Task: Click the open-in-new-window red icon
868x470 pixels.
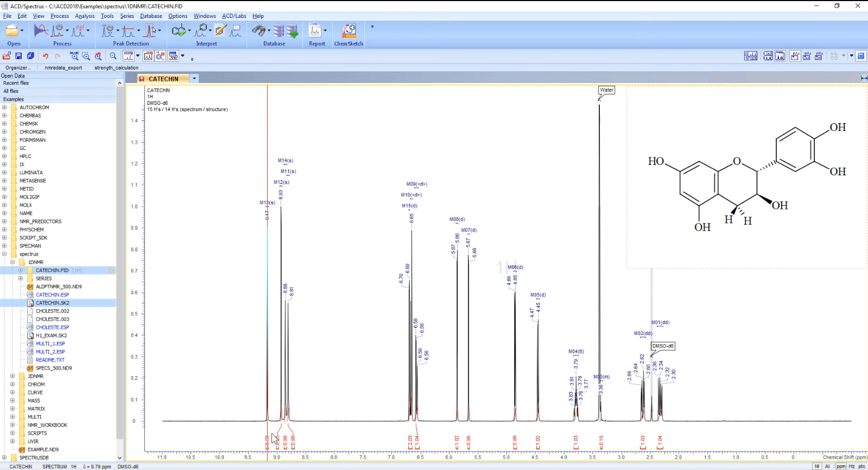Action: point(7,56)
